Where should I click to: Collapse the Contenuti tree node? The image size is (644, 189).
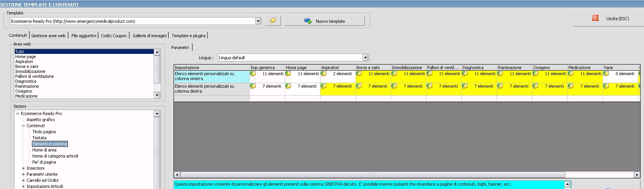23,126
